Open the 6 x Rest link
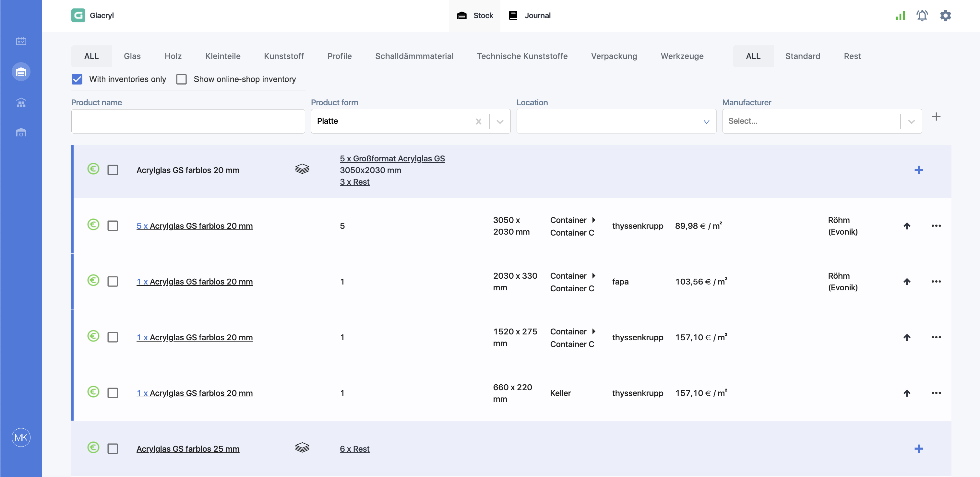The height and width of the screenshot is (477, 980). click(x=354, y=449)
